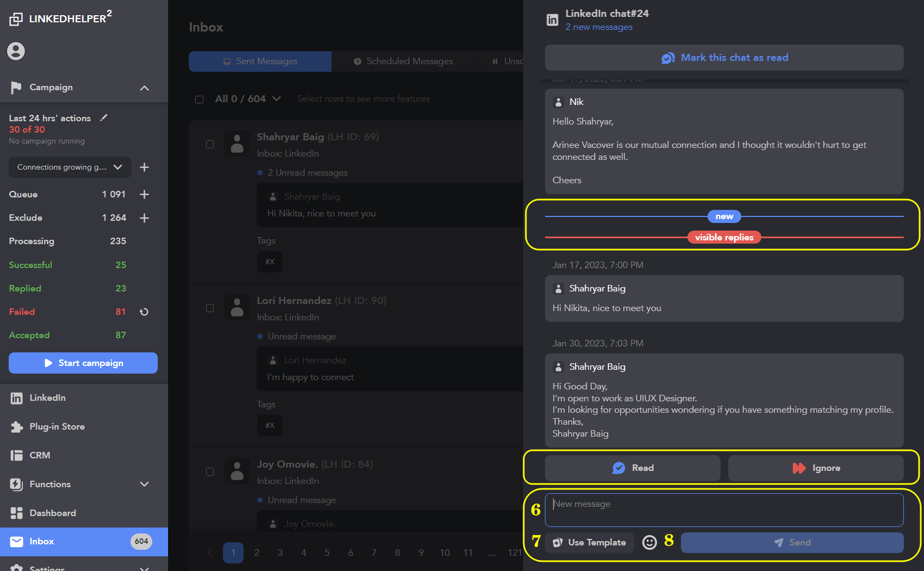Open Settings from the sidebar
The height and width of the screenshot is (571, 924).
pyautogui.click(x=48, y=567)
